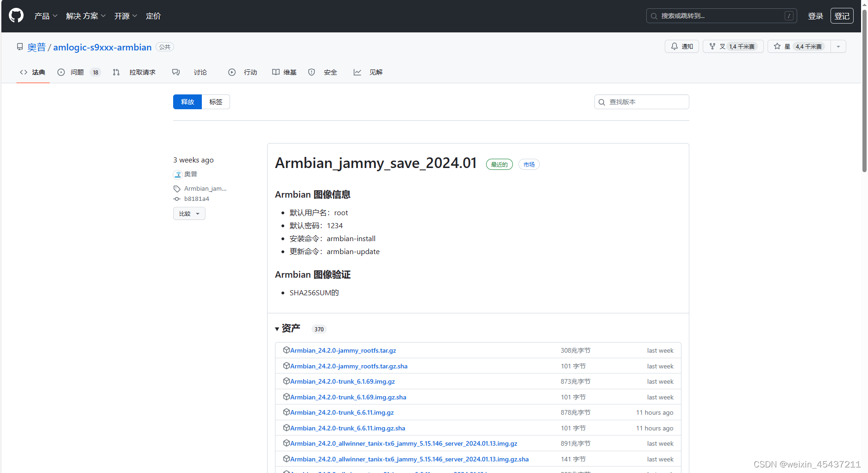Download Armbian_24.2.0-trunk_6.1.69.img.gz.sha
Image resolution: width=868 pixels, height=473 pixels.
click(348, 397)
